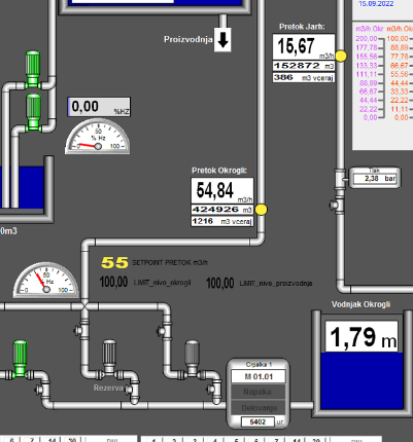This screenshot has height=442, width=413.
Task: Click the valve right of the Rezerva label
Action: pos(132,389)
